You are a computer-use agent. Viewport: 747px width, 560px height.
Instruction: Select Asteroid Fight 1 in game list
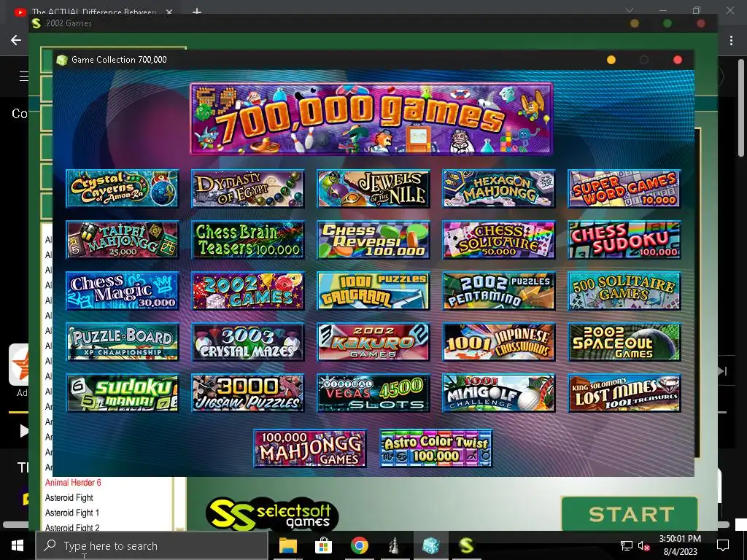coord(72,513)
